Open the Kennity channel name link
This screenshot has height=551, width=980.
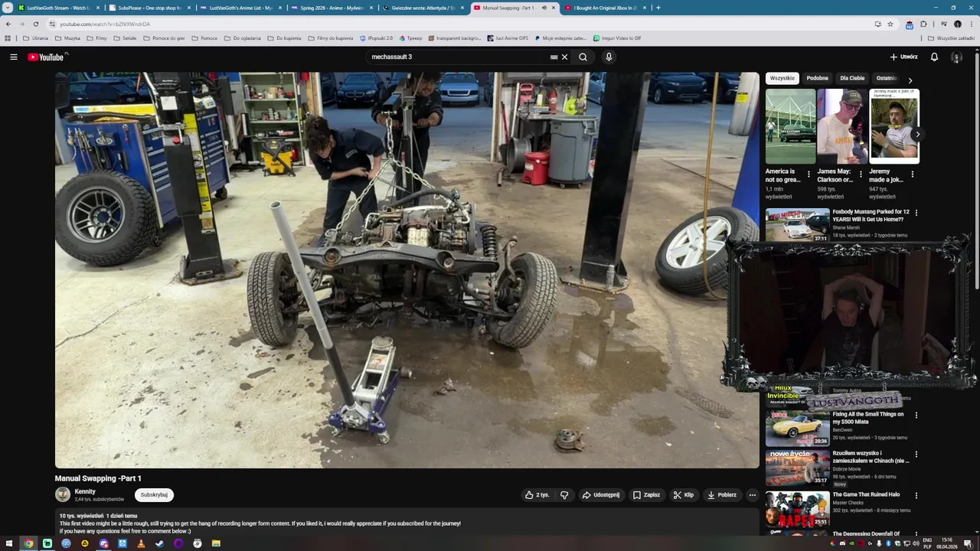pos(85,491)
